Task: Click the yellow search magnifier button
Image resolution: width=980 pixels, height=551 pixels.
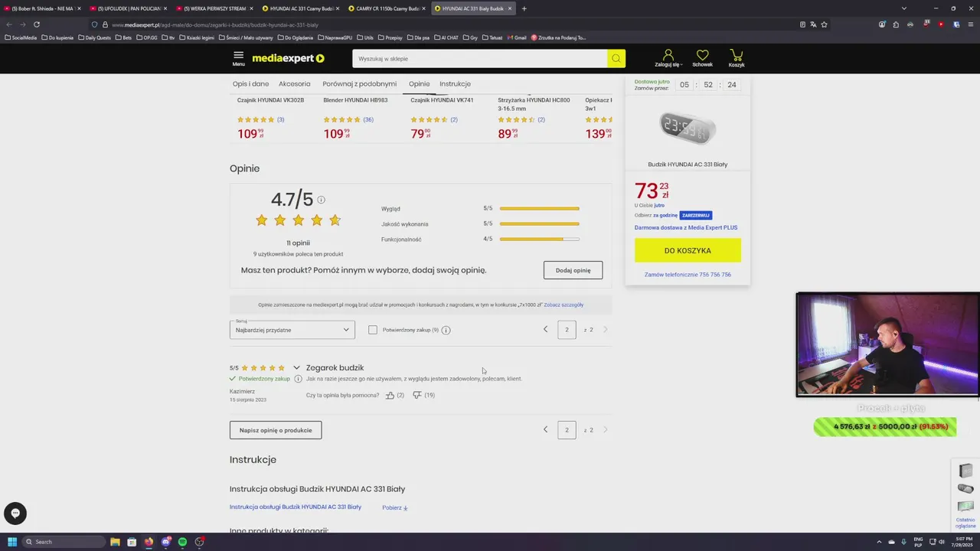Action: [616, 58]
